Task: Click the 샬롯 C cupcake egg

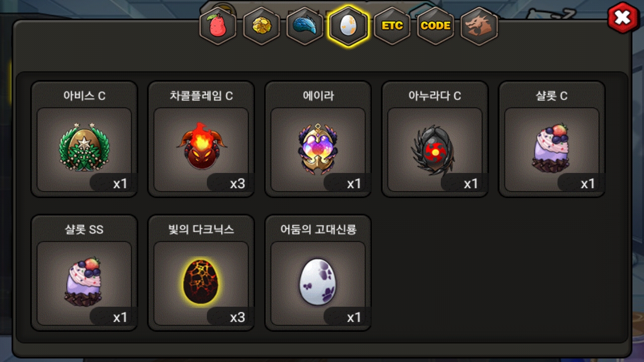Action: click(552, 139)
